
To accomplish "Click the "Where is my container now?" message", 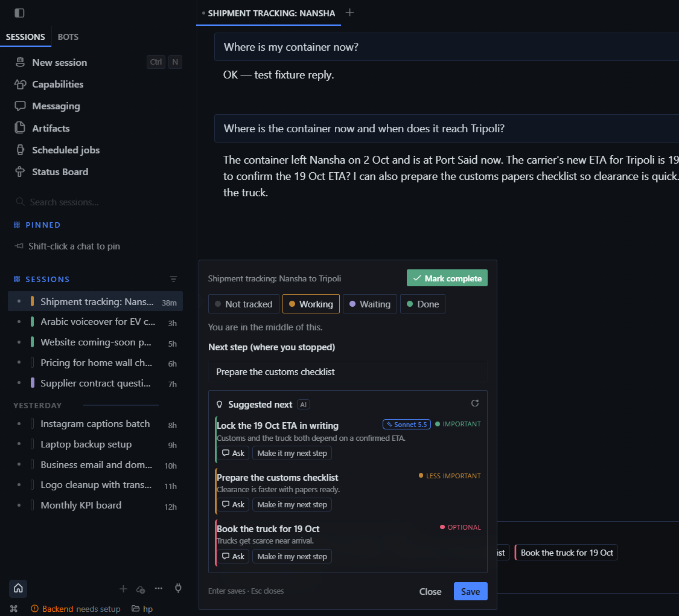I will tap(447, 47).
